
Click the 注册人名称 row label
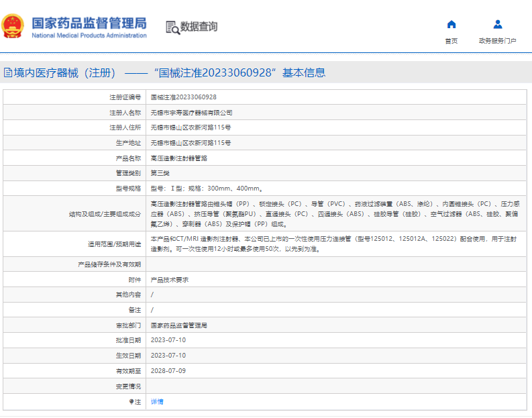pyautogui.click(x=125, y=113)
